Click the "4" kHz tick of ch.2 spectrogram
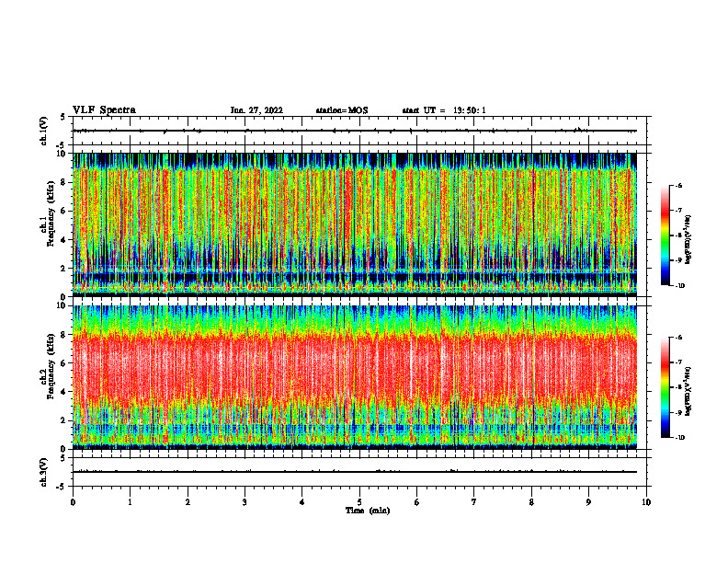The width and height of the screenshot is (728, 563). point(64,392)
